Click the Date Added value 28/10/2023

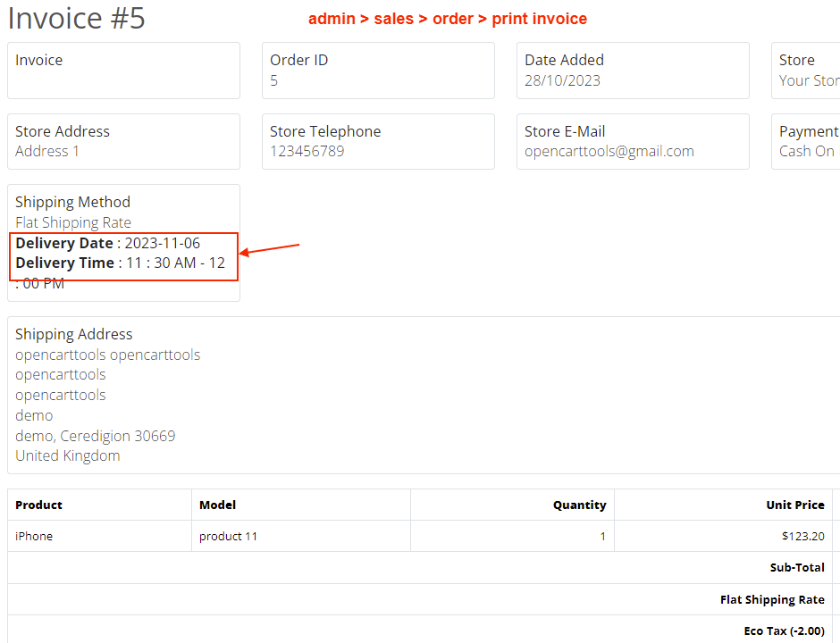pyautogui.click(x=562, y=80)
